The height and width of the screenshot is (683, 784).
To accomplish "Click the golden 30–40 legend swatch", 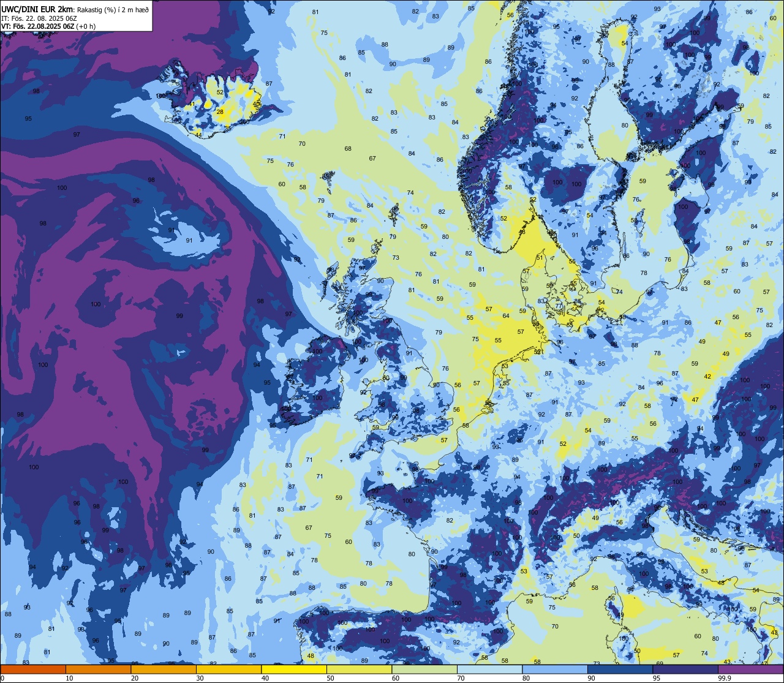I will click(228, 669).
